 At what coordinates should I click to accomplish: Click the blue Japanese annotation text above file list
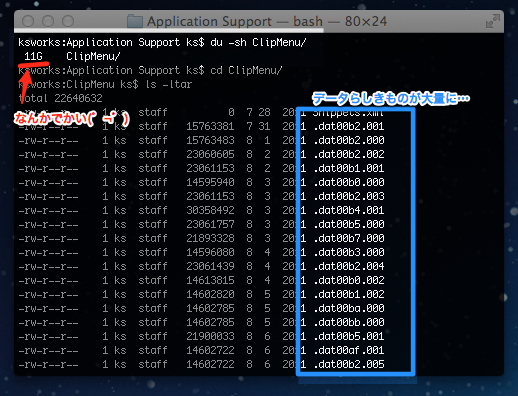coord(391,98)
